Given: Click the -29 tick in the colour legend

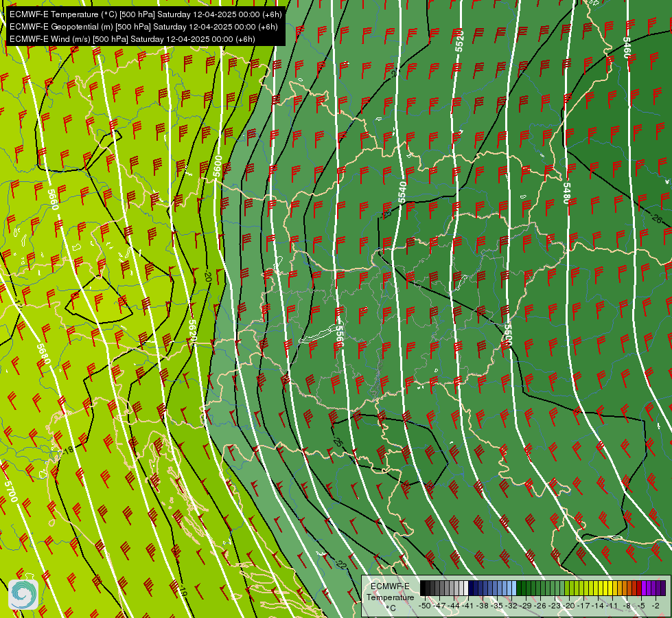Looking at the screenshot, I should coord(526,606).
